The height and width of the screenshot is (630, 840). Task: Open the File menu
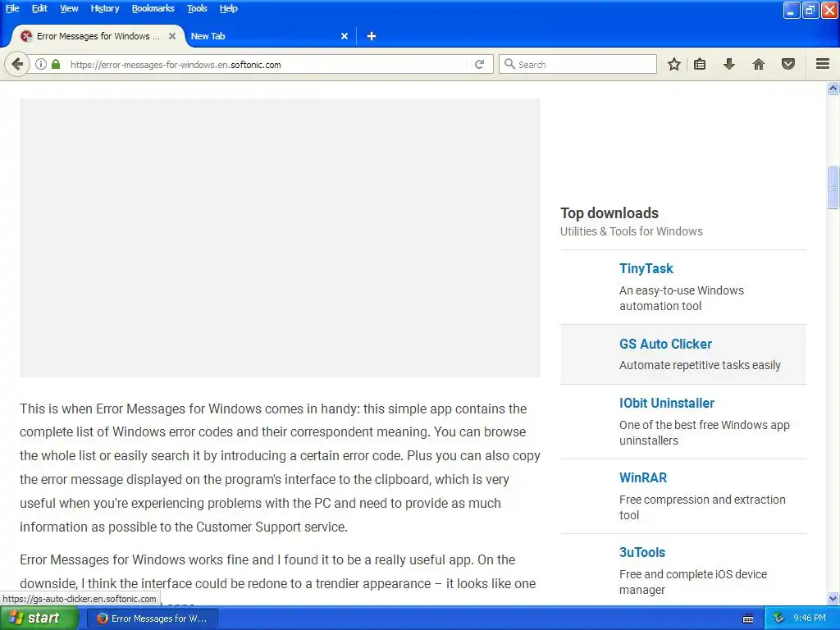pos(12,8)
